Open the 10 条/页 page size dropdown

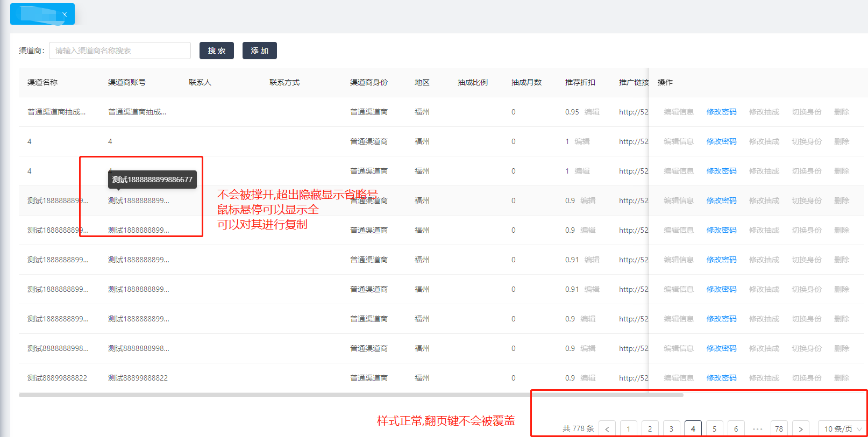tap(843, 428)
